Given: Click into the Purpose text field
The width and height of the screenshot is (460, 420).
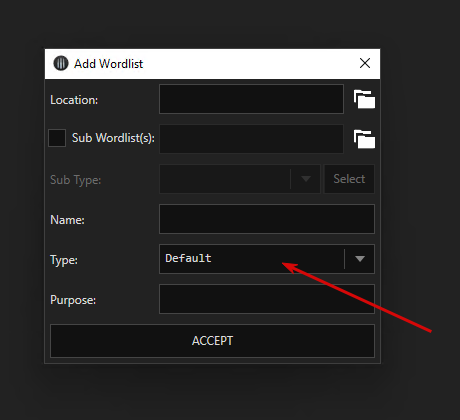Looking at the screenshot, I should click(x=267, y=299).
